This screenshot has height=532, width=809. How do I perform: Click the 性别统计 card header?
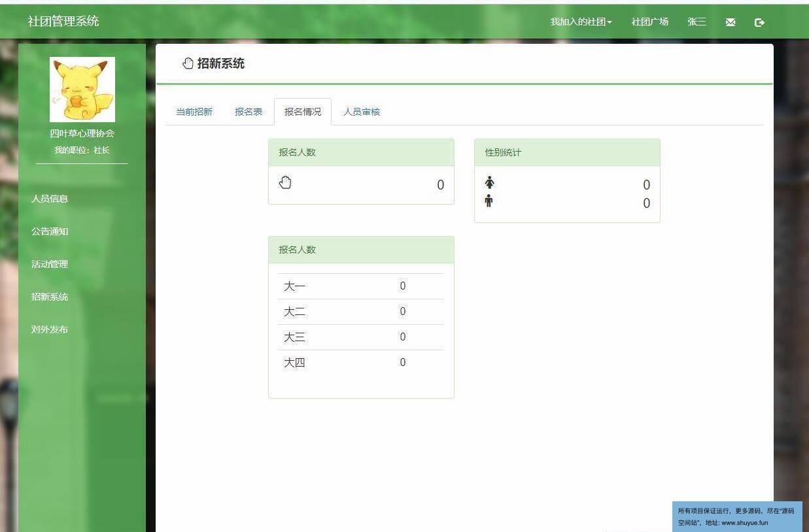click(x=567, y=152)
